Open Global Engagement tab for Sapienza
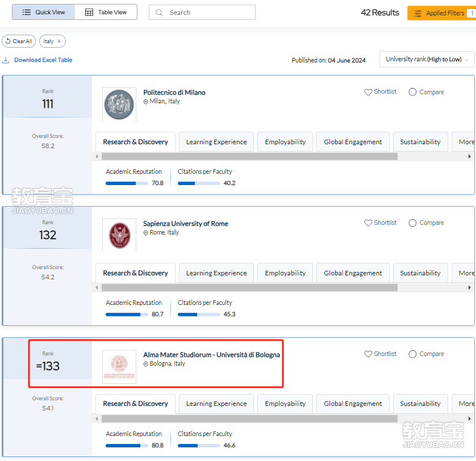Screen dimensions: 476x461 pos(353,273)
